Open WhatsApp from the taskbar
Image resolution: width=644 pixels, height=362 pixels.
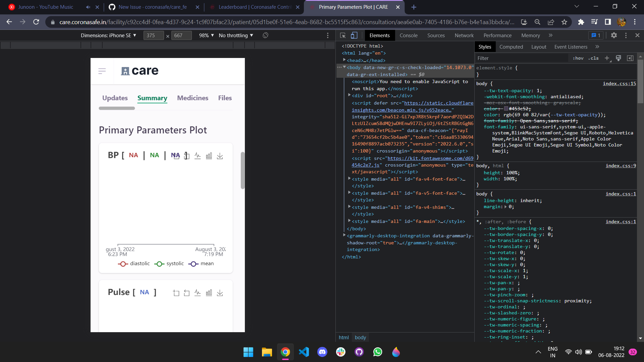click(378, 352)
